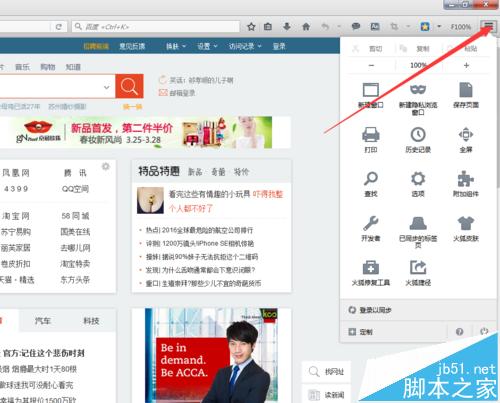Click the browser search bar field

point(156,27)
